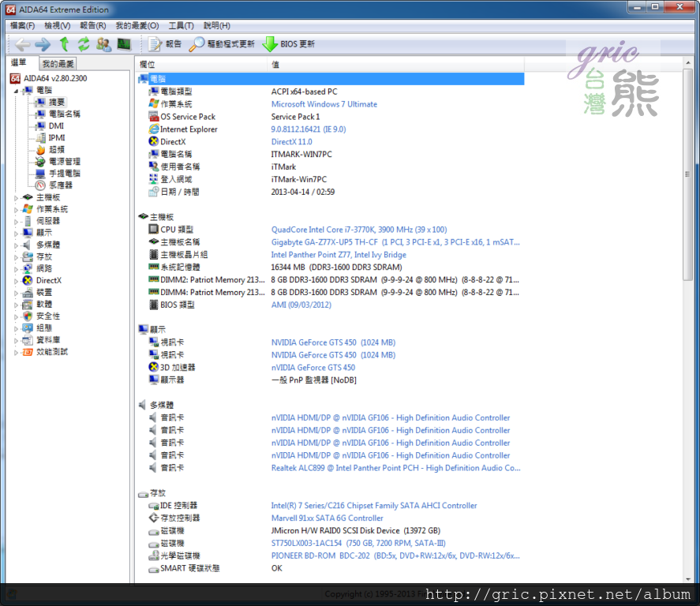The height and width of the screenshot is (606, 700).
Task: Open the 檔案(F) menu
Action: pos(22,25)
